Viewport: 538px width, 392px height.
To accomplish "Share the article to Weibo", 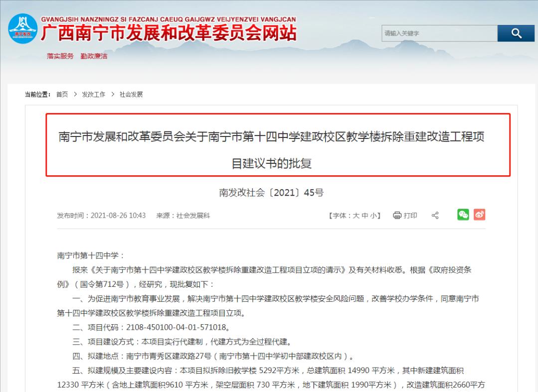I will (479, 215).
